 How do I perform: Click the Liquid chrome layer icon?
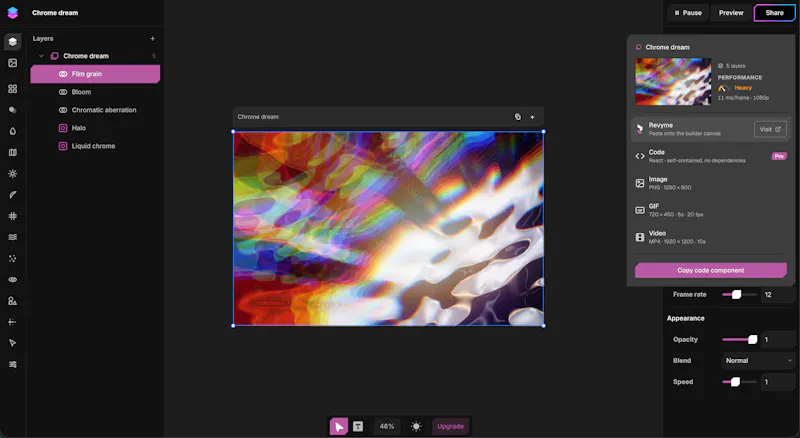click(x=63, y=146)
